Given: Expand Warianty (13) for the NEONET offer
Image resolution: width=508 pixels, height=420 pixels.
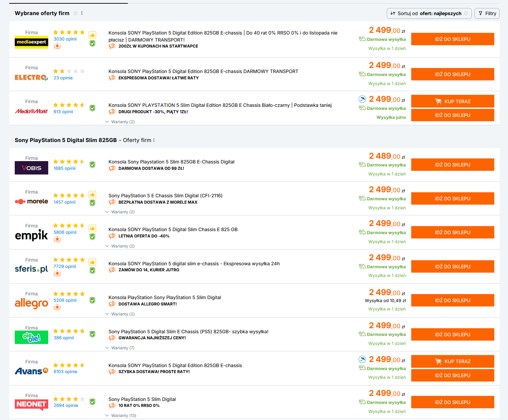Looking at the screenshot, I should click(121, 416).
